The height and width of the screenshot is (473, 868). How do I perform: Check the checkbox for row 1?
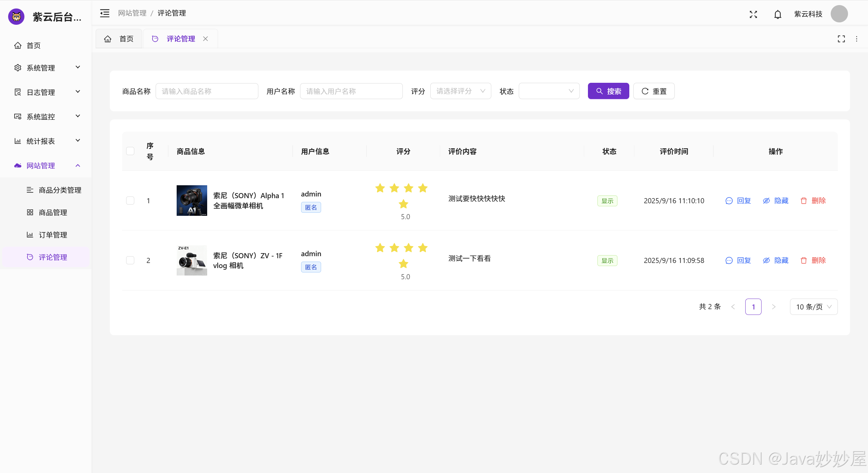(130, 201)
